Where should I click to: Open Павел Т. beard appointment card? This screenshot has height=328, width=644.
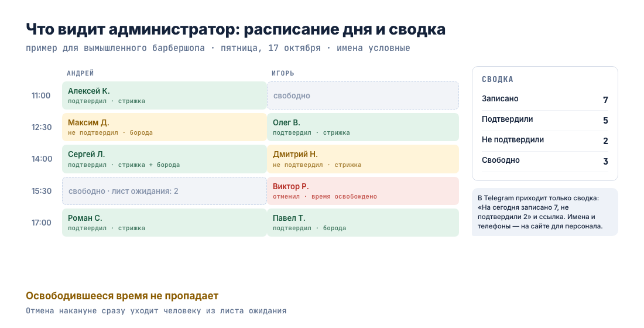[363, 223]
